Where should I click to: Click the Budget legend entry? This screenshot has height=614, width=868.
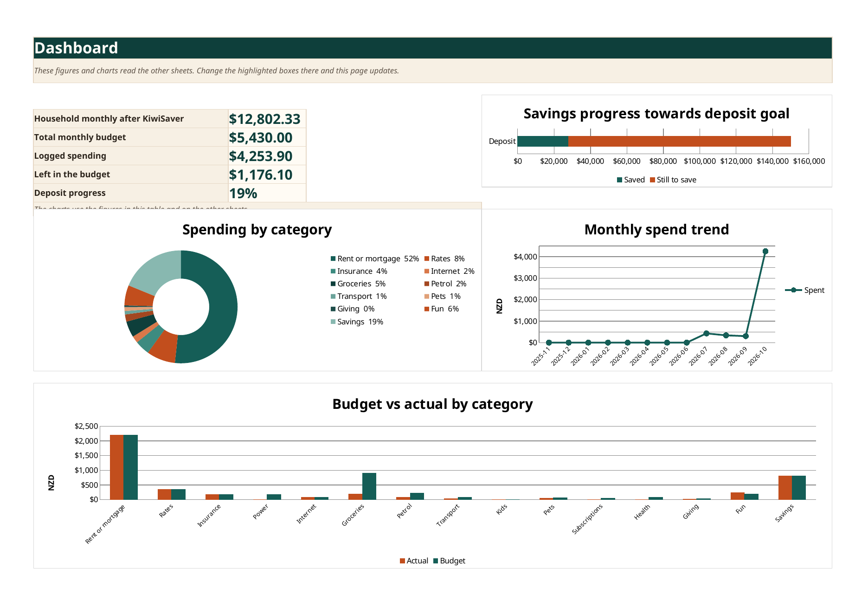pyautogui.click(x=449, y=561)
